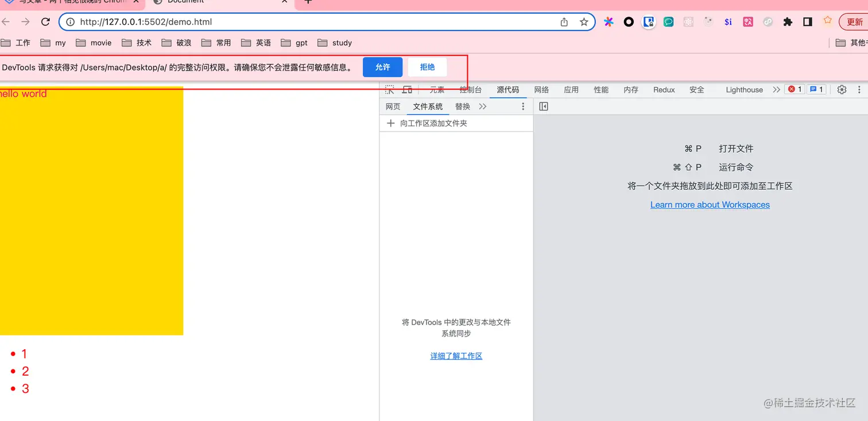
Task: Open the grey circular extension beside React
Action: coord(708,22)
